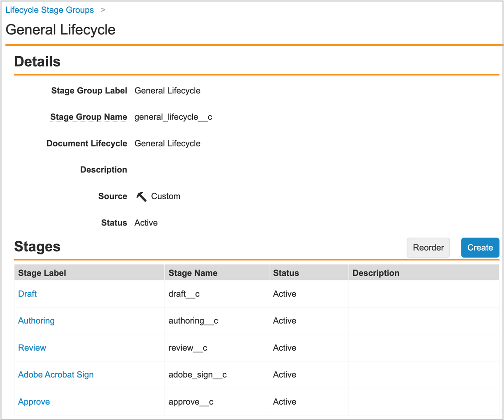Go to the Approve stage

34,402
